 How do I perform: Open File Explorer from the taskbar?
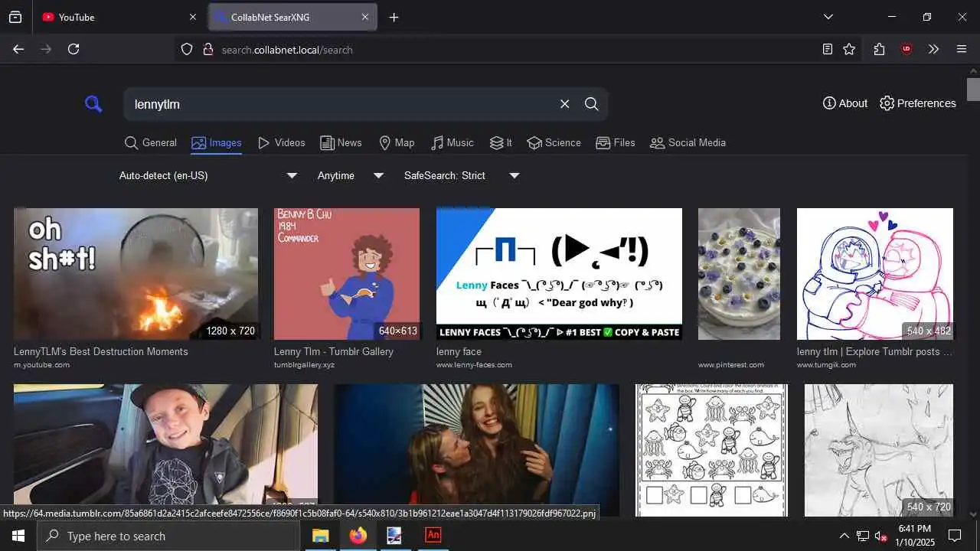pos(320,536)
